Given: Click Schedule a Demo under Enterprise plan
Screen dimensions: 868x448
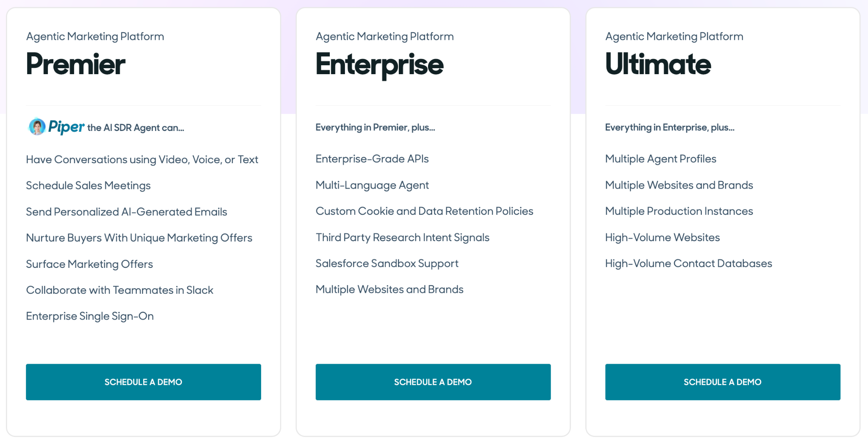Looking at the screenshot, I should tap(433, 381).
